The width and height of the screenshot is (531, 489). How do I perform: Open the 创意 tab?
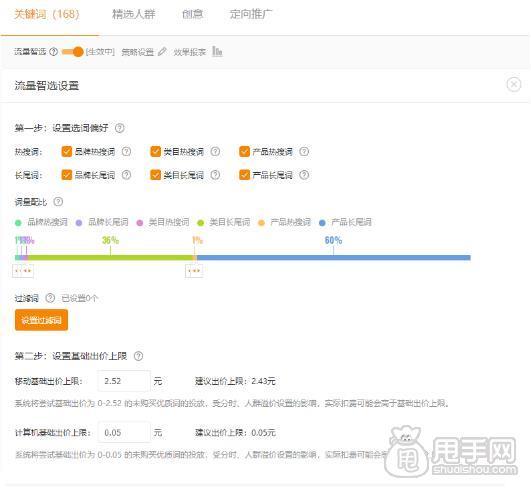click(192, 14)
